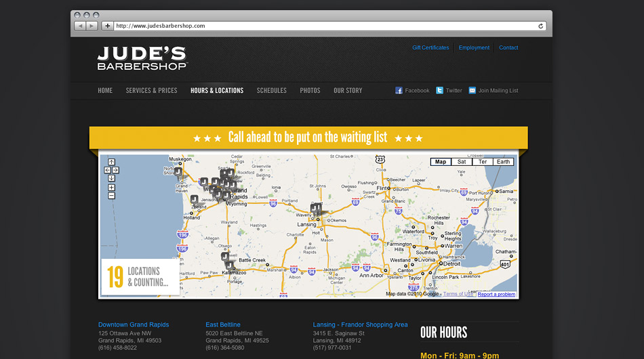Viewport: 644px width, 359px height.
Task: Switch the map to Ter view
Action: coord(483,162)
